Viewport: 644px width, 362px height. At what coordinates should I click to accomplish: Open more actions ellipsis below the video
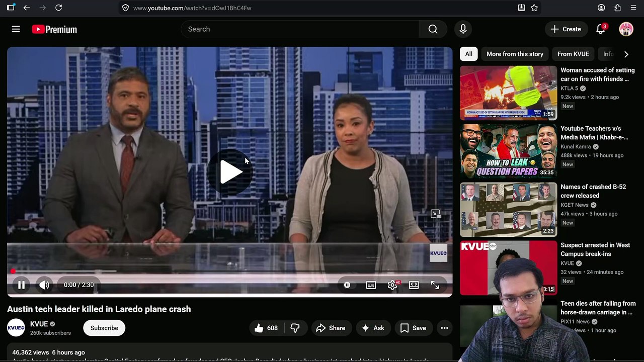point(444,328)
